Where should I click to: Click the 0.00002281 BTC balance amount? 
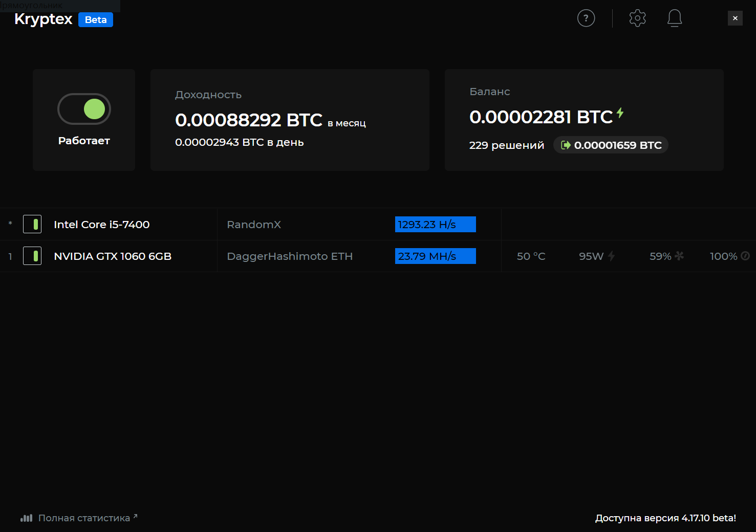click(541, 117)
